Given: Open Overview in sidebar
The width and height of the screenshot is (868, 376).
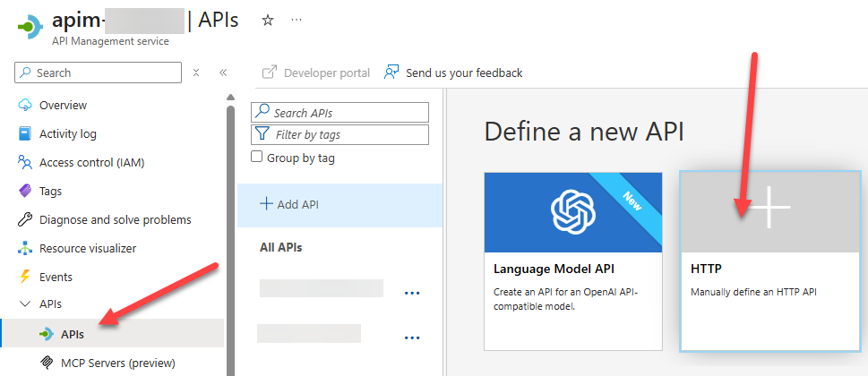Looking at the screenshot, I should coord(63,105).
